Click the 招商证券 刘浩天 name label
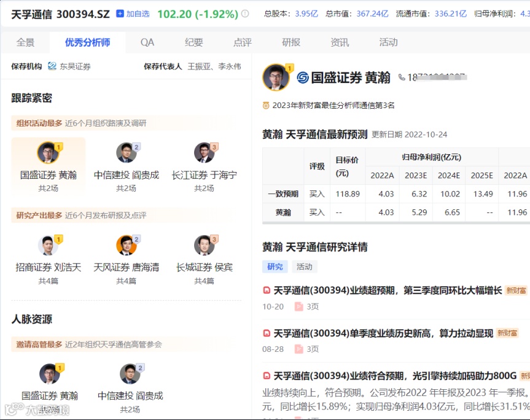 49,268
